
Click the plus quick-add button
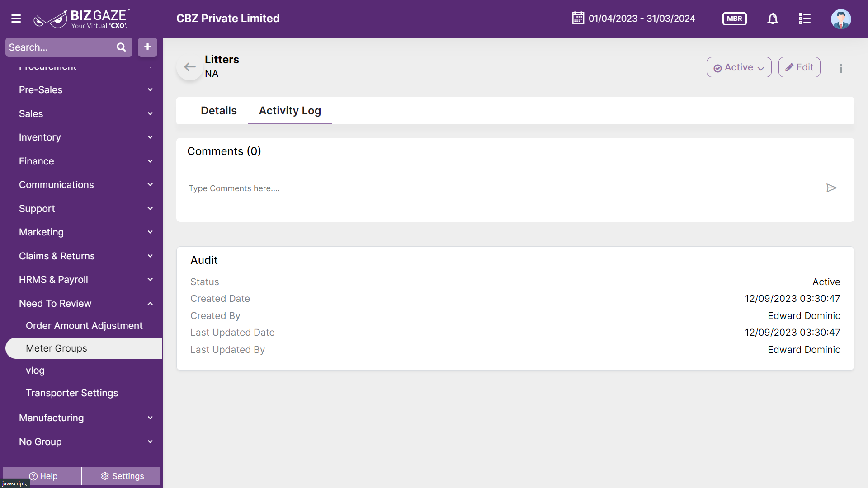pyautogui.click(x=147, y=47)
